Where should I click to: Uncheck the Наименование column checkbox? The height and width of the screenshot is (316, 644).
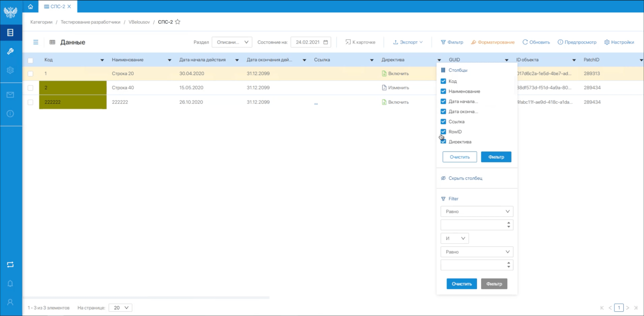click(443, 91)
